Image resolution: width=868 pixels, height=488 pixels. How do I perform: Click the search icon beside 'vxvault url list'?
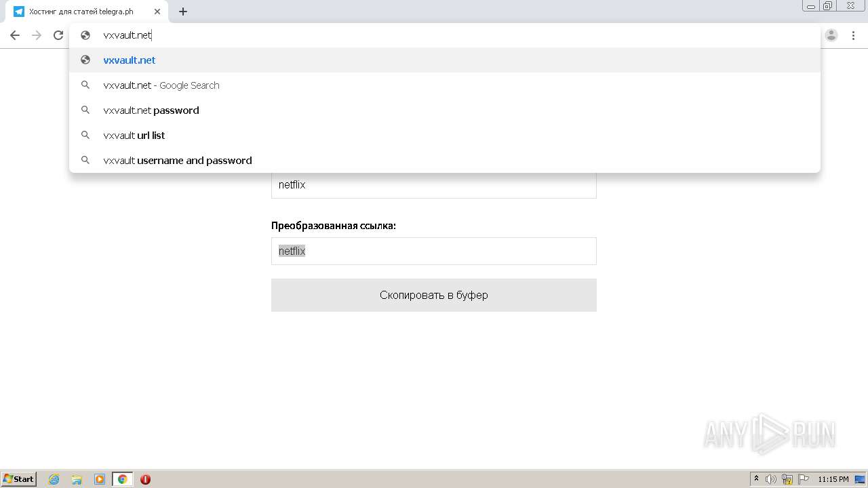click(x=85, y=136)
